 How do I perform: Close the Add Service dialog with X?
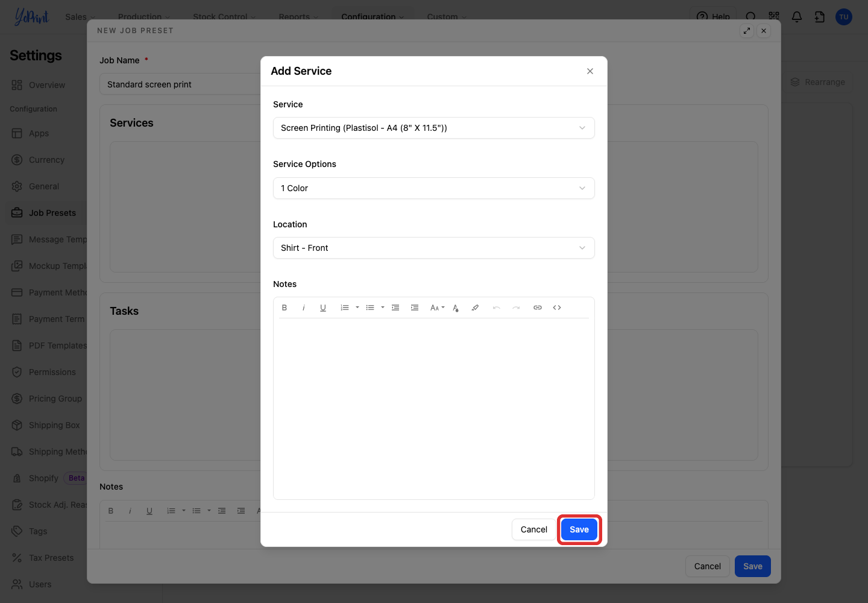[590, 71]
